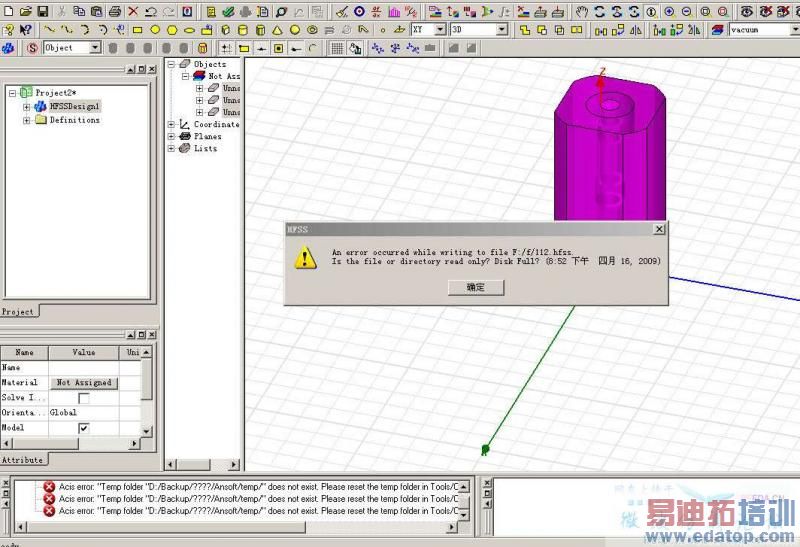Select the Planes item in model tree
Screen dimensions: 800x547
pyautogui.click(x=208, y=136)
